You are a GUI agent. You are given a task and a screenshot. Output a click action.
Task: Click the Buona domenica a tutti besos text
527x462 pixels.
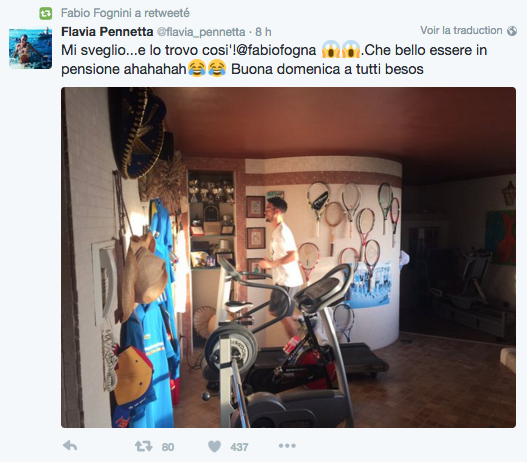327,69
